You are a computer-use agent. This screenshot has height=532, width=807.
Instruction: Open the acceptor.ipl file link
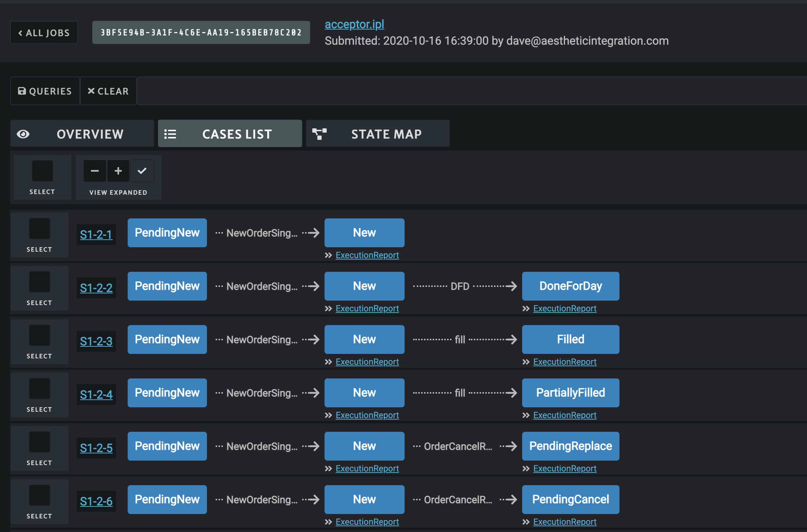tap(354, 24)
